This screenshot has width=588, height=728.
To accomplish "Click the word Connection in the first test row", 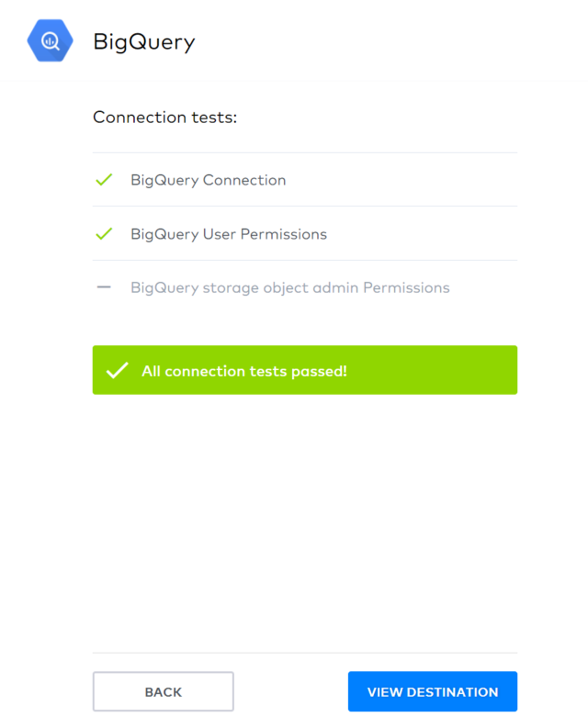I will [x=244, y=180].
